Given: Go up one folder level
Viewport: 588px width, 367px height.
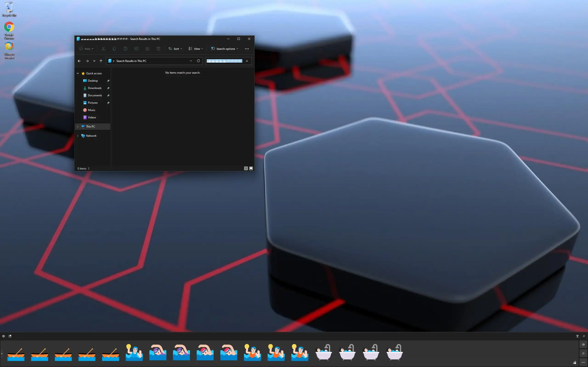Looking at the screenshot, I should (x=101, y=61).
